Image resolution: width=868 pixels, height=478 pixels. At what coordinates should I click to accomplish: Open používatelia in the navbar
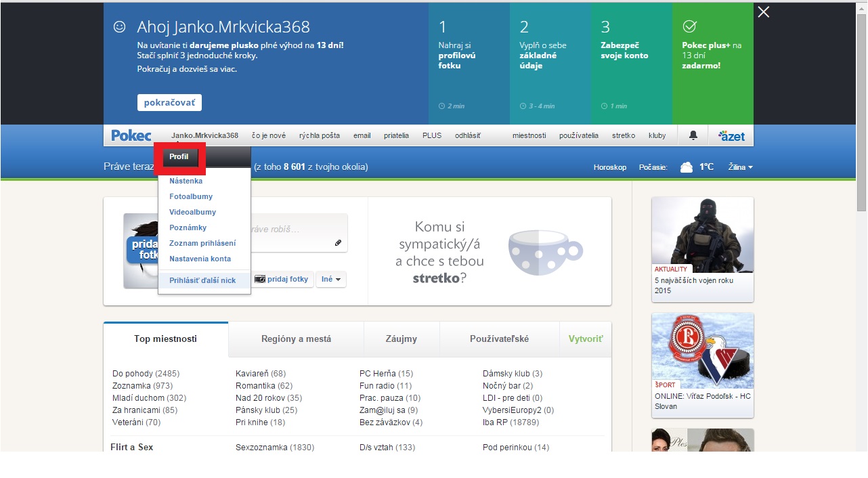tap(579, 135)
